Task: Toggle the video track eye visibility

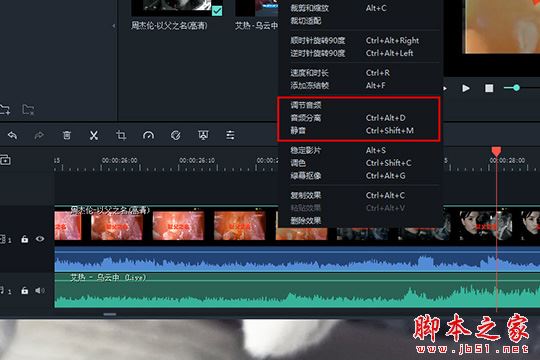Action: pyautogui.click(x=40, y=238)
